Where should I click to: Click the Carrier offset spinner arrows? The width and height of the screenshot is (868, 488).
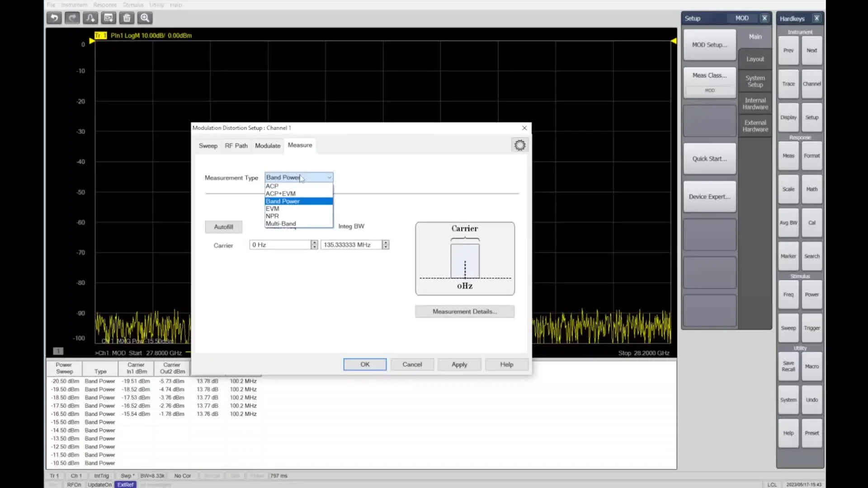pos(314,244)
